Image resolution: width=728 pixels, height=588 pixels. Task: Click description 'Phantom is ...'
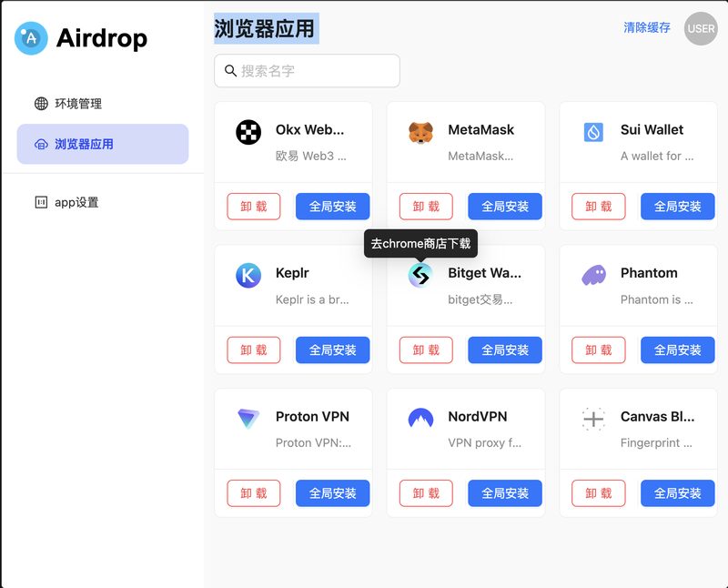click(657, 299)
